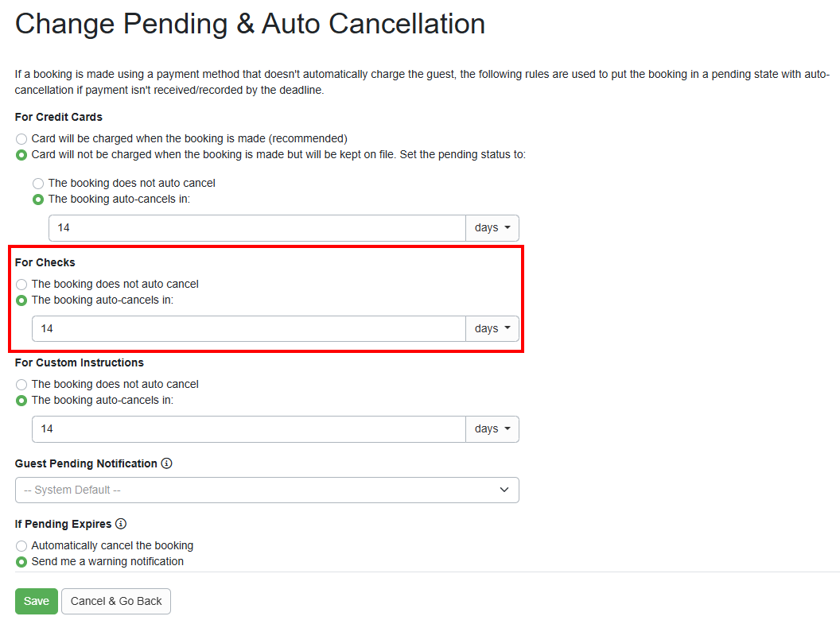Choose booking does not auto cancel for checks
The height and width of the screenshot is (624, 840).
[21, 284]
